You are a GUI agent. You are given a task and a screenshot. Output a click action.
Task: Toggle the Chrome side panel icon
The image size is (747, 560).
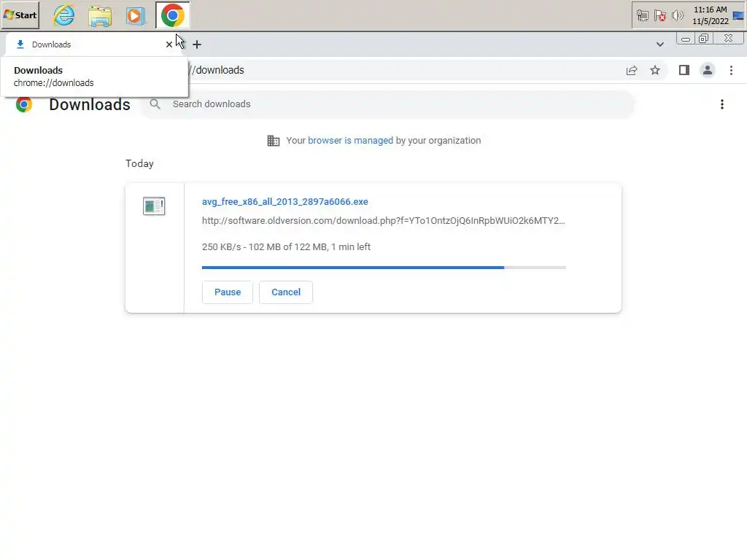[x=684, y=71]
